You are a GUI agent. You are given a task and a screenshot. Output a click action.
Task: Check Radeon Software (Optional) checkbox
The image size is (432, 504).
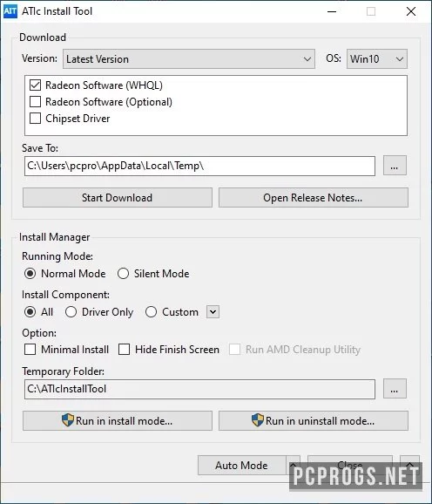coord(35,102)
